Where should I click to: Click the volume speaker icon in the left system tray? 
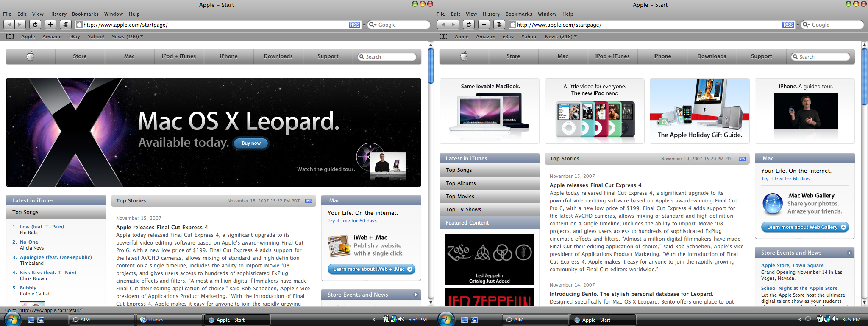click(x=401, y=319)
